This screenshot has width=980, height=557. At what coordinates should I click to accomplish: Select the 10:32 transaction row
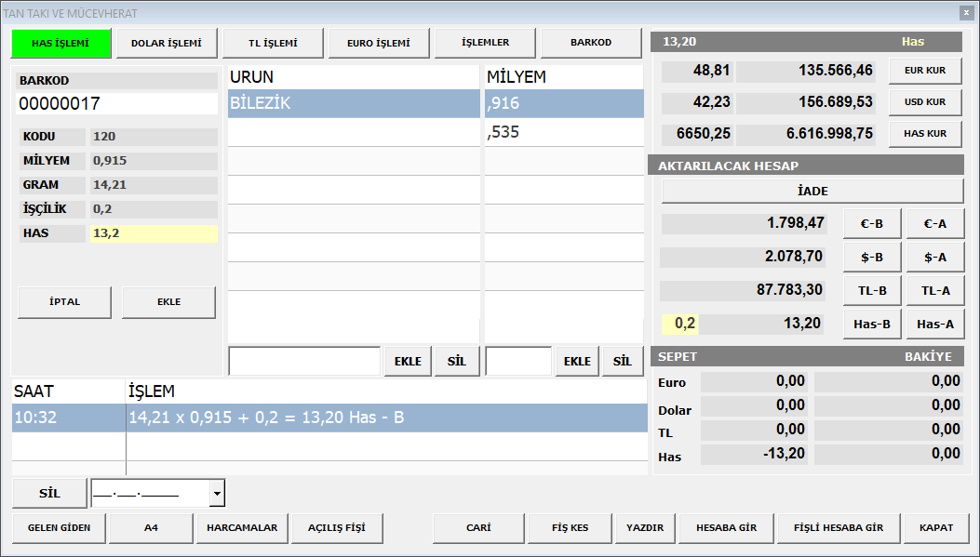coord(329,418)
